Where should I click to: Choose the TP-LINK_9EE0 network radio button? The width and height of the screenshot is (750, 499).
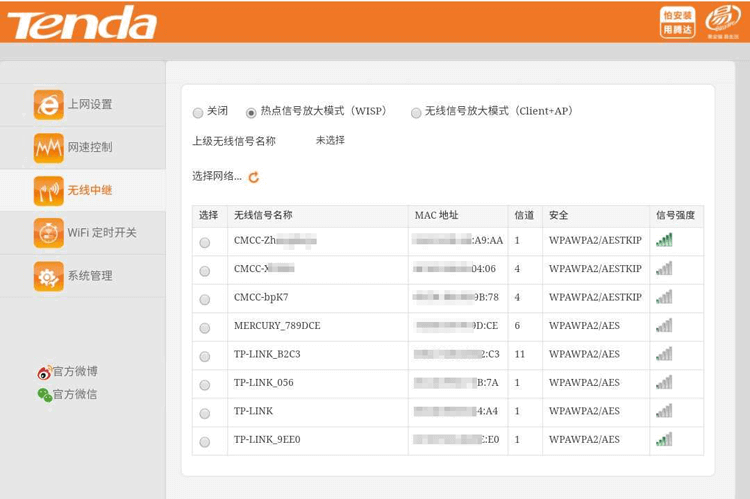205,441
